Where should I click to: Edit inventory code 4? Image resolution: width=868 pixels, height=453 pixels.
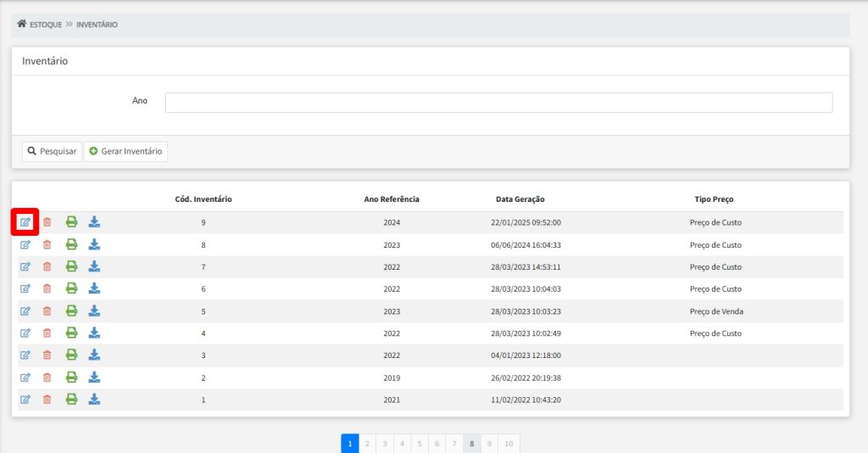pyautogui.click(x=25, y=333)
